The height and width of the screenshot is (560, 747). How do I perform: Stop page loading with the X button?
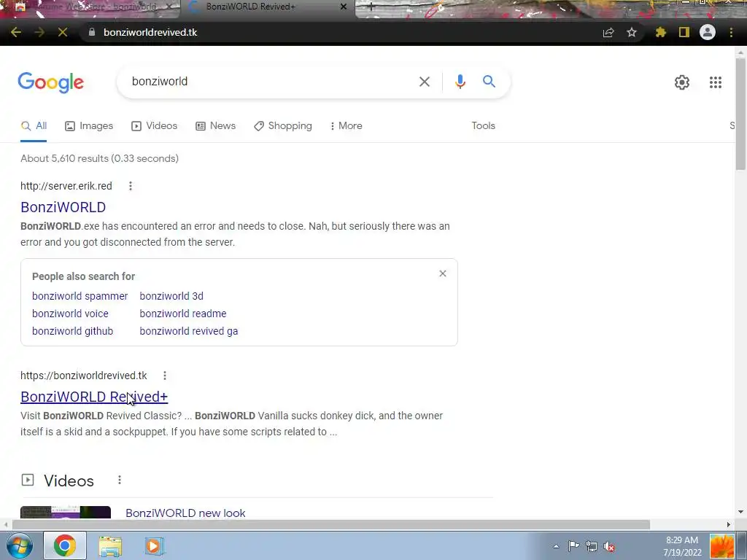[x=63, y=32]
